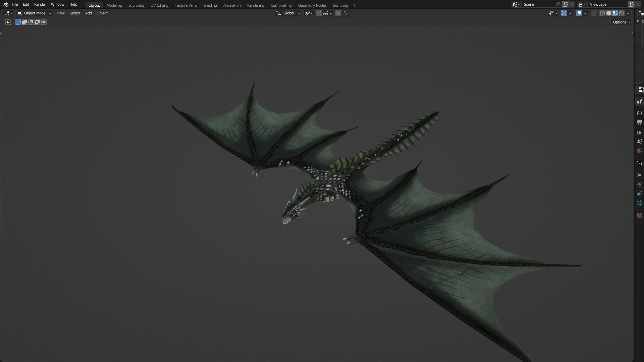Open the view layer browse dropdown
The height and width of the screenshot is (362, 644).
[x=582, y=4]
